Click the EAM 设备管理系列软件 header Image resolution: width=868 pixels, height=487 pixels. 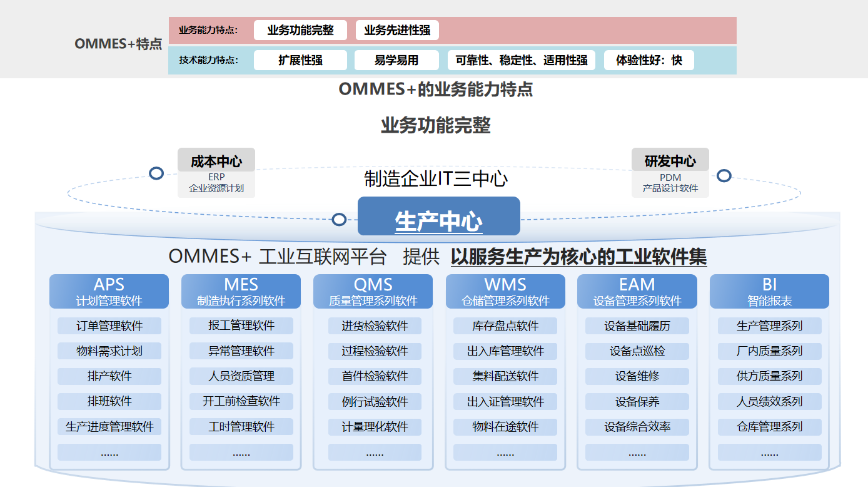tap(637, 292)
